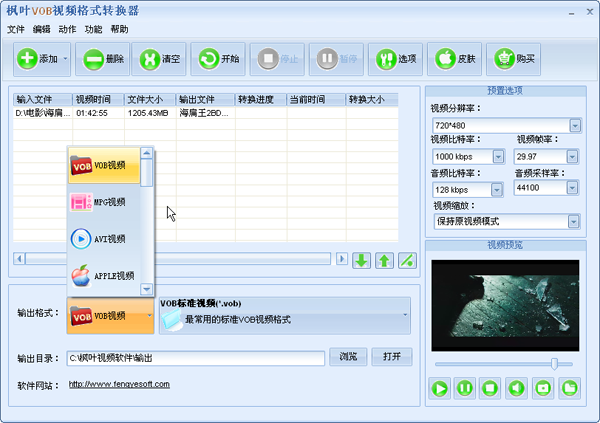The width and height of the screenshot is (600, 423).
Task: Open the Skin (皮肤) toolbar button
Action: click(x=455, y=59)
